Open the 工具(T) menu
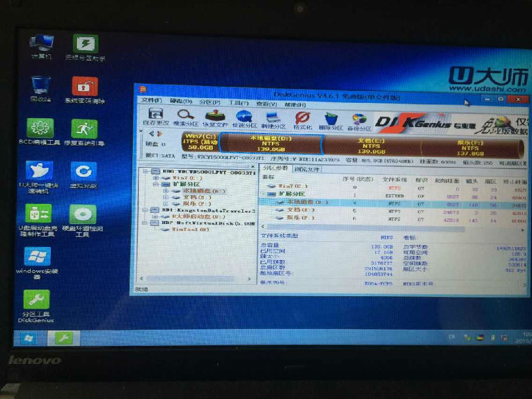Viewport: 532px width, 399px height. [238, 103]
